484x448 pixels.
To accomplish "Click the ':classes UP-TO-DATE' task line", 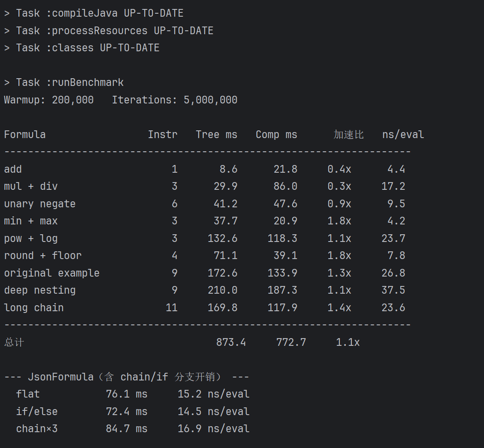I will pos(82,48).
